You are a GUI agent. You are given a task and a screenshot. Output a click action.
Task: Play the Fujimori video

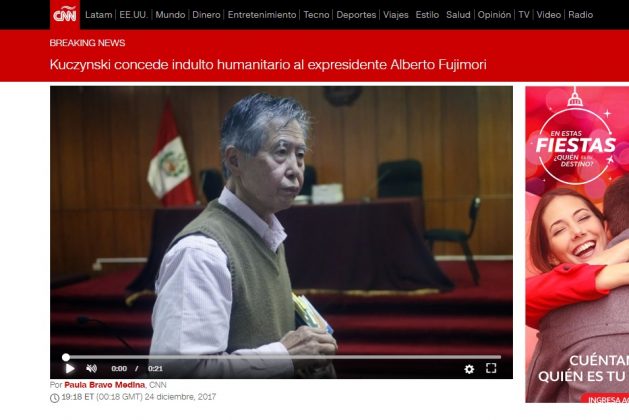(70, 368)
